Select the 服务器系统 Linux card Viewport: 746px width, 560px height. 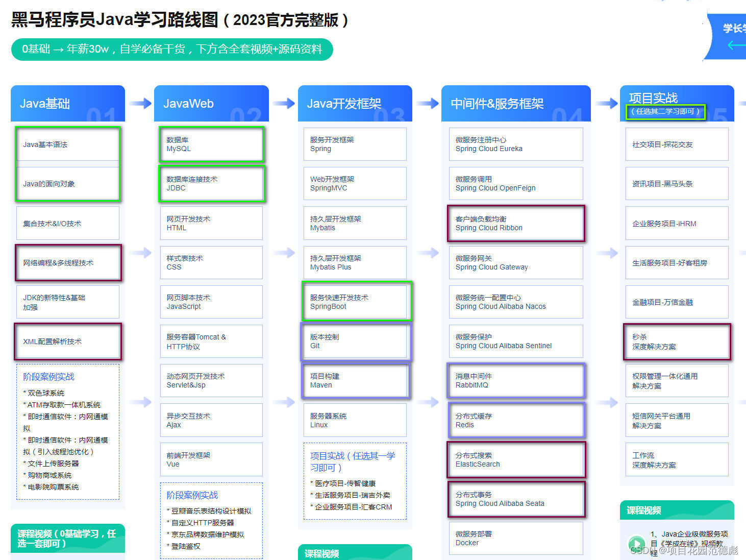pos(355,420)
